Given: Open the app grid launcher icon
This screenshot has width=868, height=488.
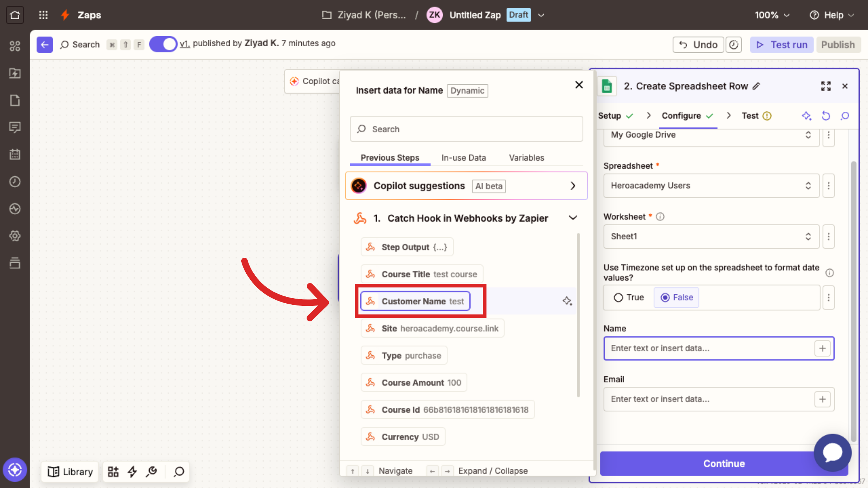Looking at the screenshot, I should pyautogui.click(x=43, y=15).
